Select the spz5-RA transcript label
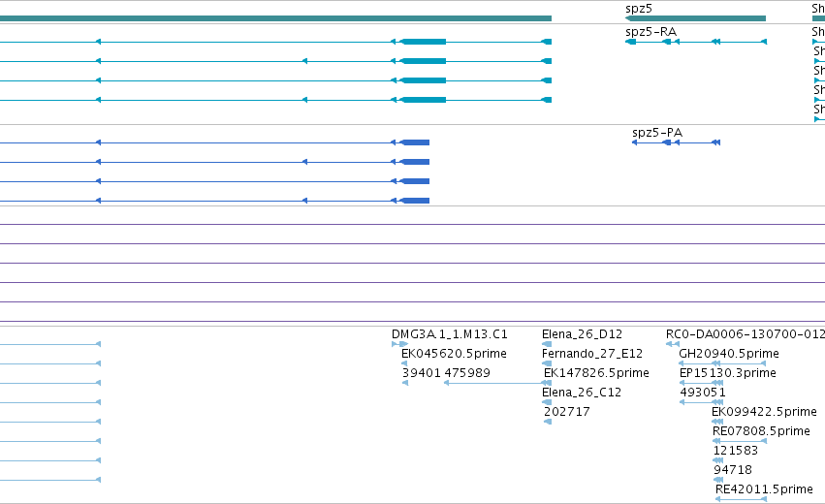Screen dimensions: 825x504 coord(650,32)
